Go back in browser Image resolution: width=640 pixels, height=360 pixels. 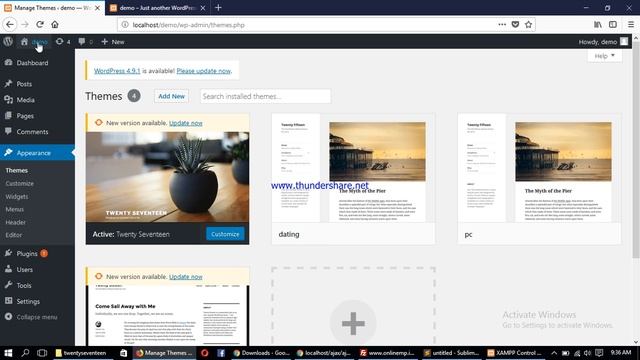(10, 24)
